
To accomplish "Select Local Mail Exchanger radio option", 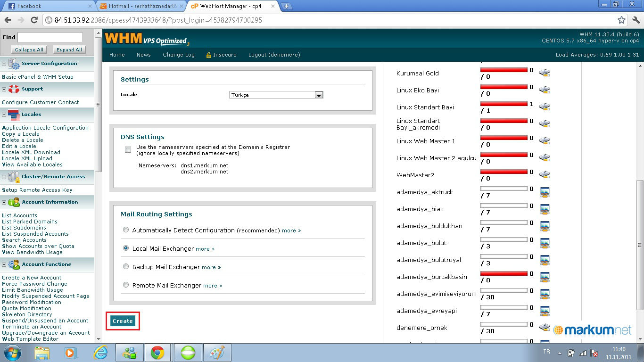I will pyautogui.click(x=126, y=248).
